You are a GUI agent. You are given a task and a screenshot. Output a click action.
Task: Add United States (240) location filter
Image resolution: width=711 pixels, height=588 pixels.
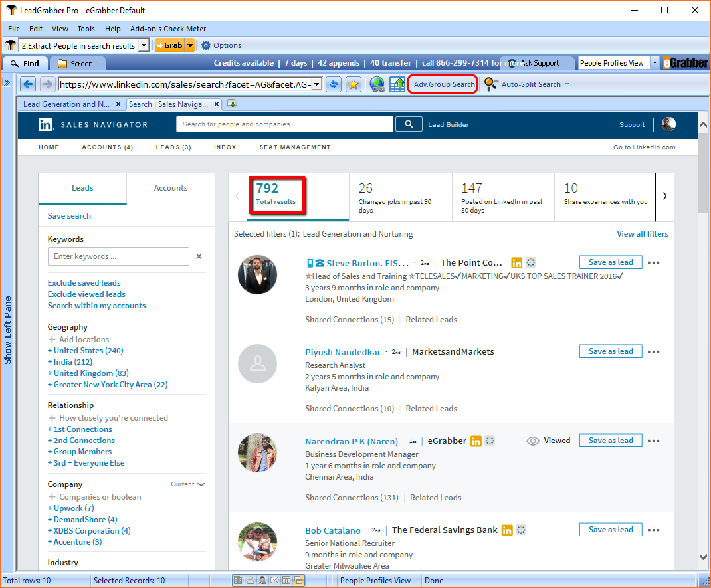click(x=86, y=350)
